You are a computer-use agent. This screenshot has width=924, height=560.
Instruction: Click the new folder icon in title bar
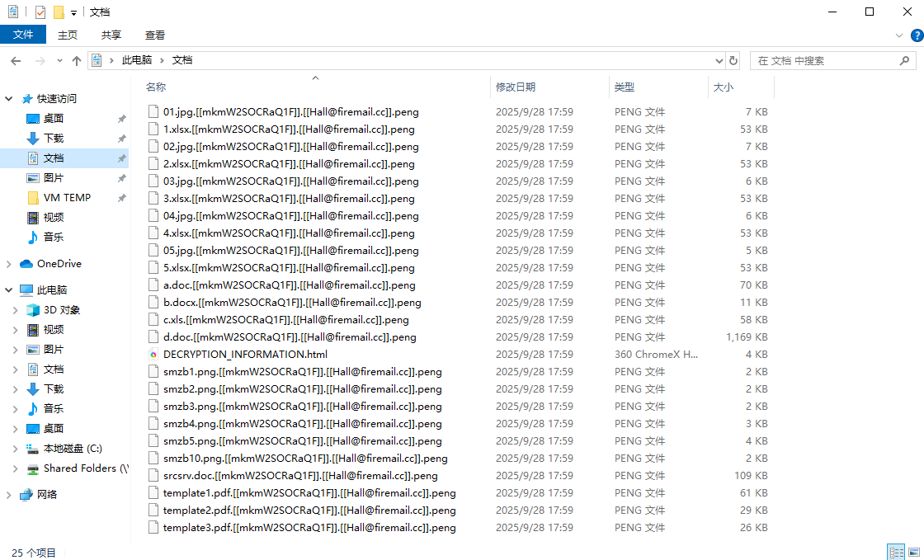point(59,12)
